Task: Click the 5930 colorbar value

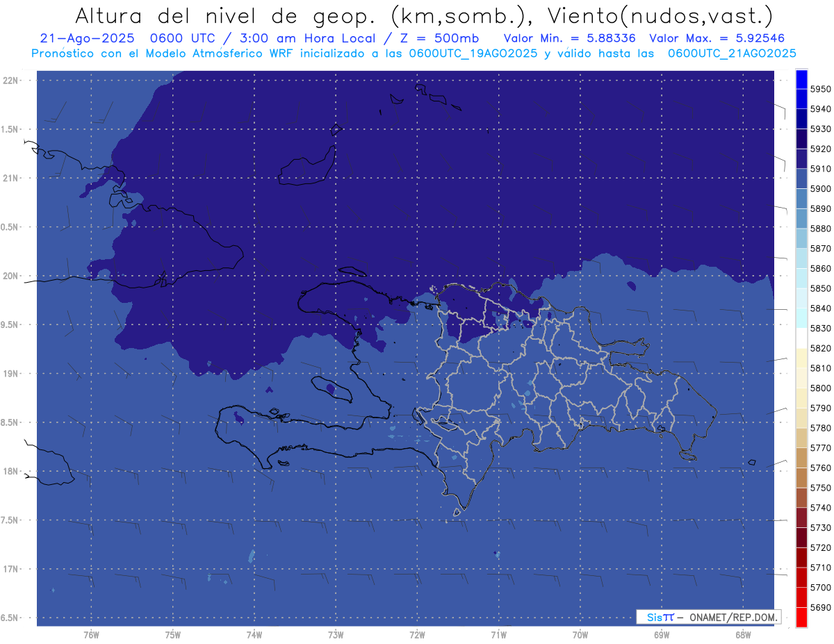Action: pyautogui.click(x=820, y=129)
